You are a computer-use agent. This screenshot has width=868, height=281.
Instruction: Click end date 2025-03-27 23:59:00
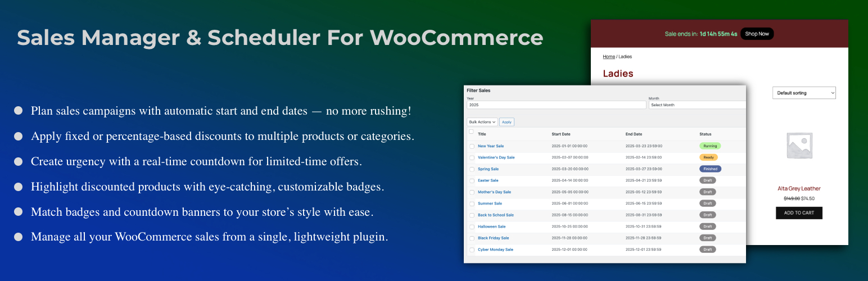pyautogui.click(x=644, y=169)
